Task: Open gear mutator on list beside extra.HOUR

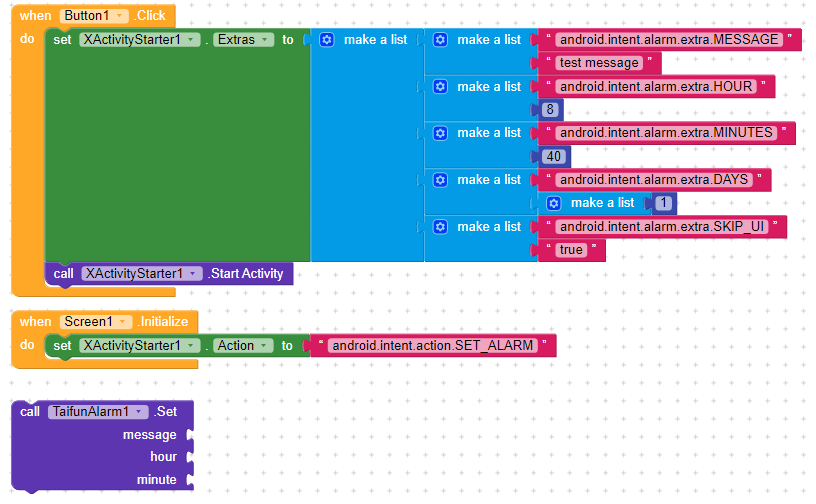Action: [440, 87]
